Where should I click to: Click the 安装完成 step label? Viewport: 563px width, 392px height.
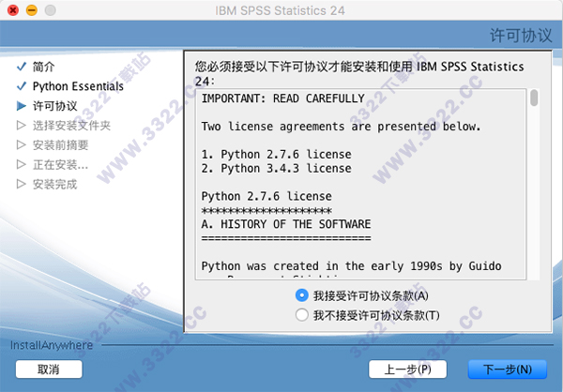pos(55,184)
